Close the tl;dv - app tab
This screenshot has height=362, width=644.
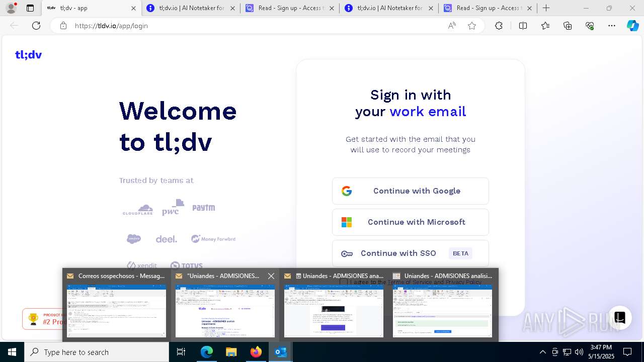click(133, 8)
